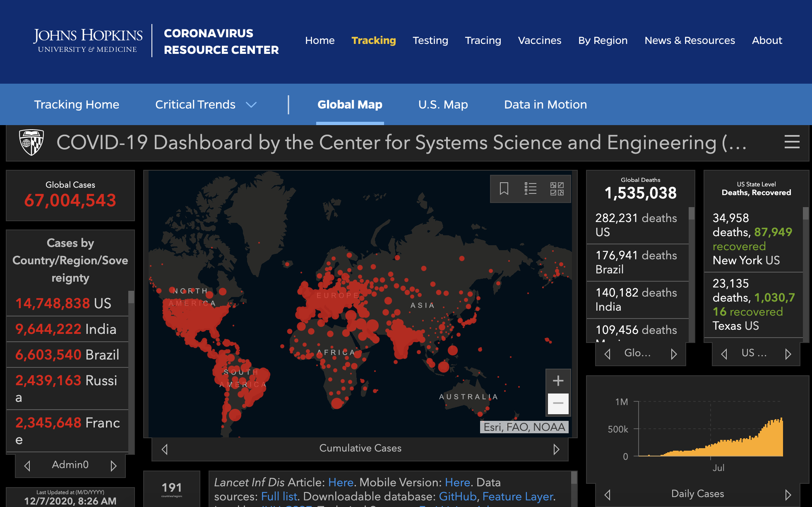The width and height of the screenshot is (812, 507).
Task: Click right arrow beside US State pager
Action: pyautogui.click(x=788, y=354)
